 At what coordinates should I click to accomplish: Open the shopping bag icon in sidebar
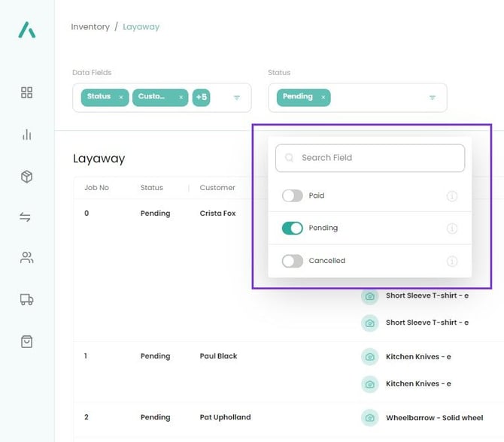click(27, 341)
